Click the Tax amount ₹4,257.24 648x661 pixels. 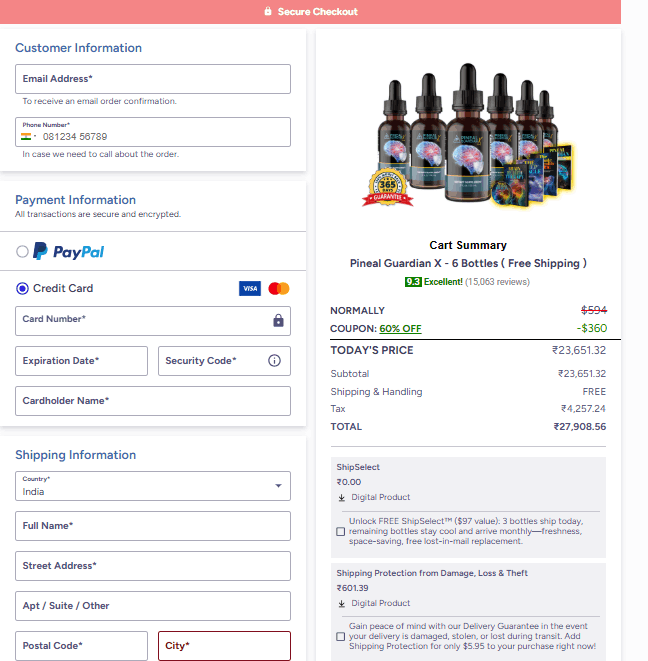click(583, 408)
